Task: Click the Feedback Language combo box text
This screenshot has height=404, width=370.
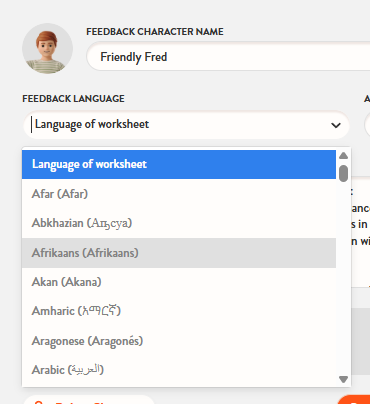Action: point(92,124)
